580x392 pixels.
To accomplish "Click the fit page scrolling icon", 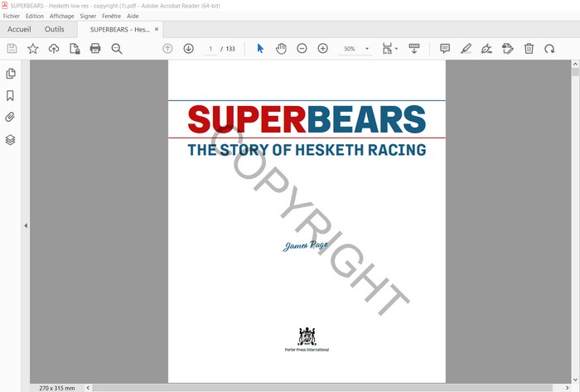I will (x=387, y=48).
